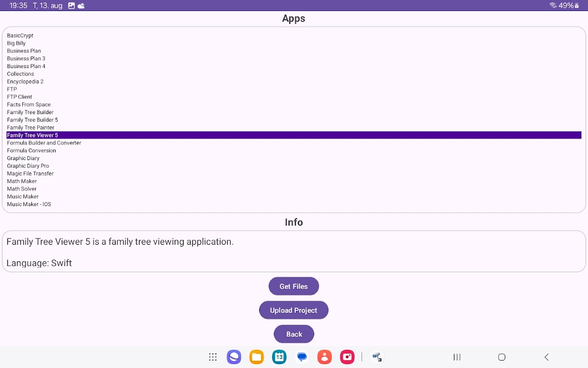
Task: Select Family Tree Painter entry
Action: coord(294,127)
